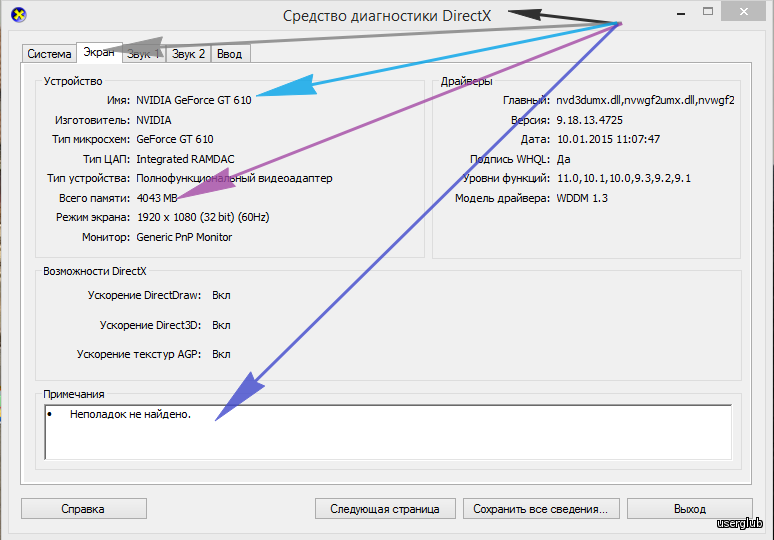Image resolution: width=774 pixels, height=540 pixels.
Task: Click driver date 10.01.2015 11:07:47
Action: [x=608, y=139]
